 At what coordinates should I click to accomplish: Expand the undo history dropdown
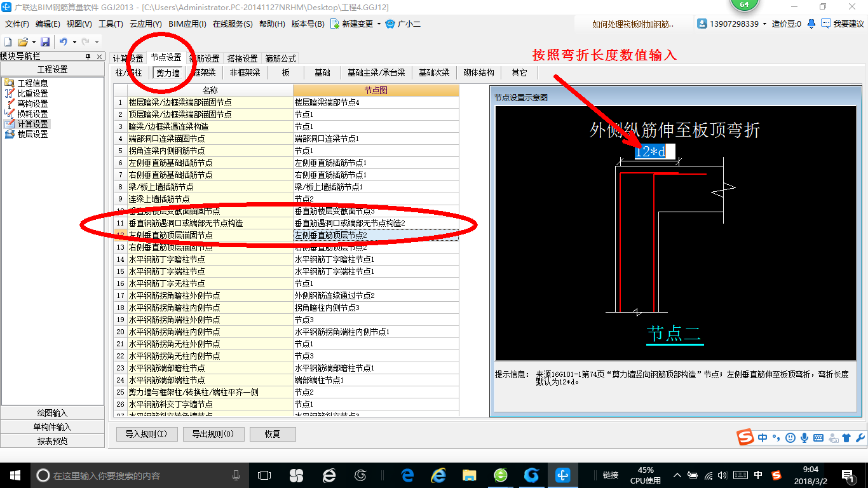[74, 42]
